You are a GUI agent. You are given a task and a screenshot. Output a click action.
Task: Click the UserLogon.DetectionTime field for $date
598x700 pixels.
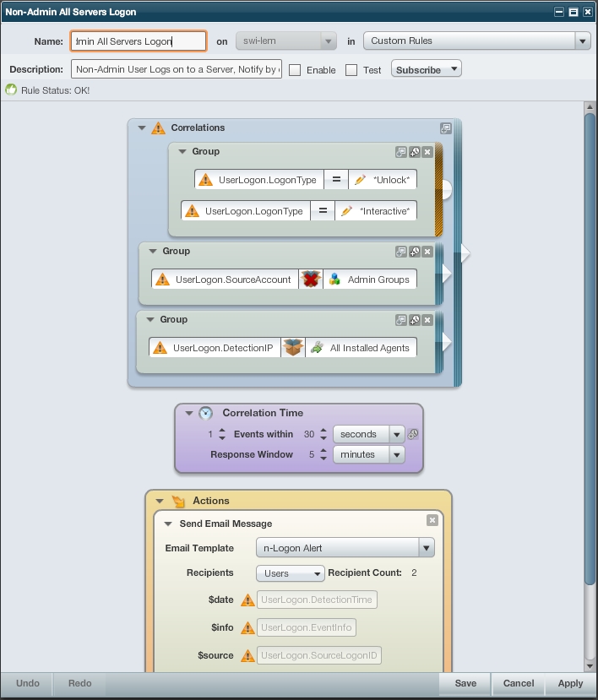coord(317,600)
